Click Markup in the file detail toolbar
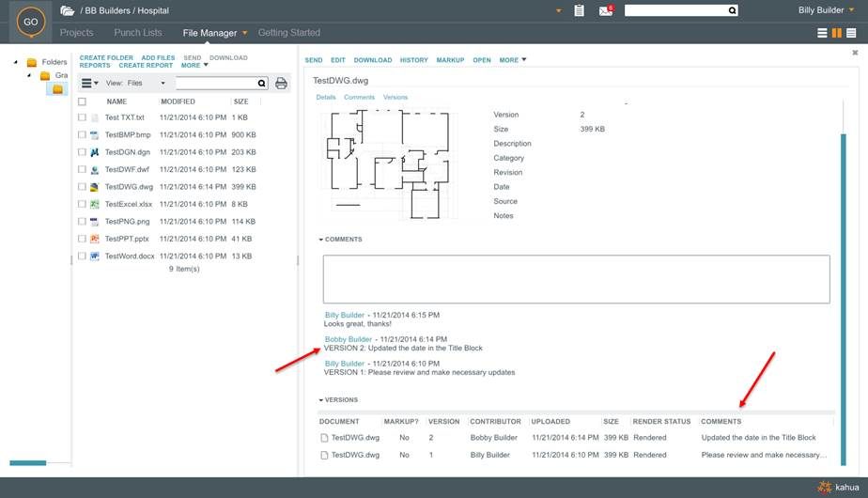Image resolution: width=868 pixels, height=498 pixels. 450,60
